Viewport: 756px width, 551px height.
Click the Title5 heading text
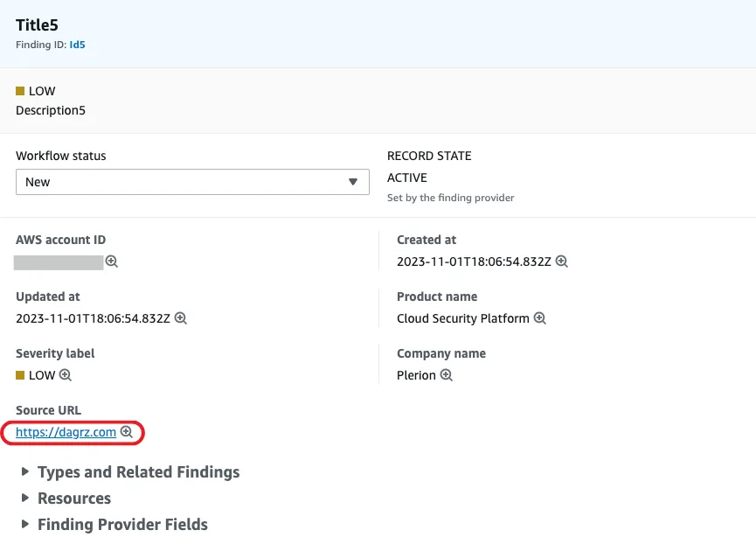[x=37, y=24]
